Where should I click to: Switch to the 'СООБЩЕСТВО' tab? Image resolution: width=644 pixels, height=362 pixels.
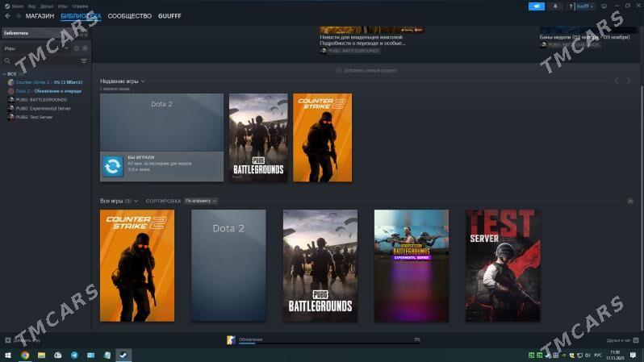(x=129, y=16)
